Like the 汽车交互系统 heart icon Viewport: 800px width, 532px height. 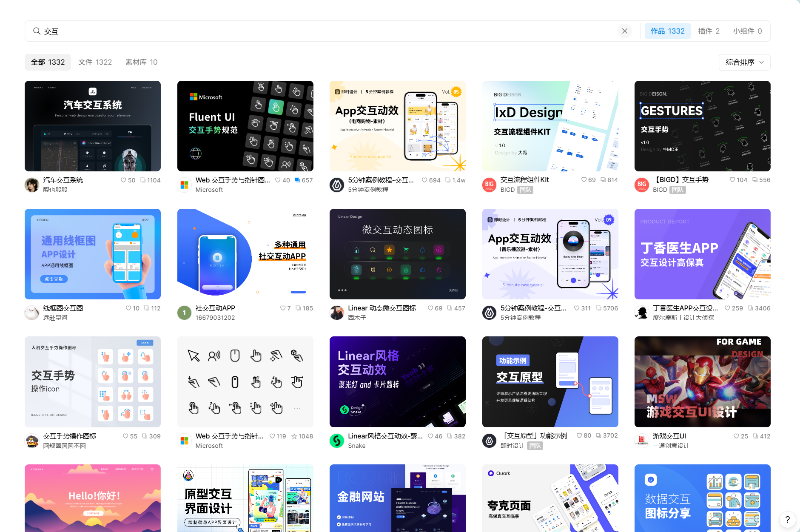tap(123, 180)
